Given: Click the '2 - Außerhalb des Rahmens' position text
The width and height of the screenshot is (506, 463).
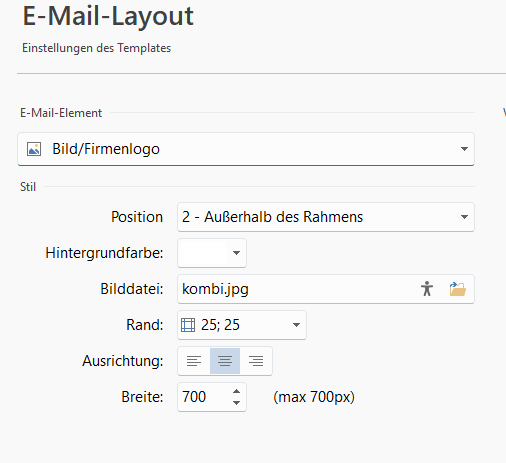Looking at the screenshot, I should click(272, 217).
